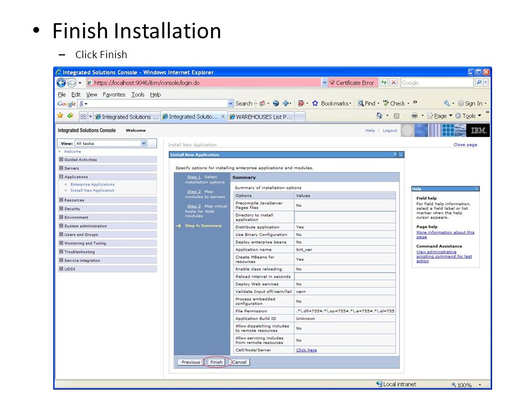Click the Google toolbar spell Check button
This screenshot has width=532, height=399.
(394, 103)
